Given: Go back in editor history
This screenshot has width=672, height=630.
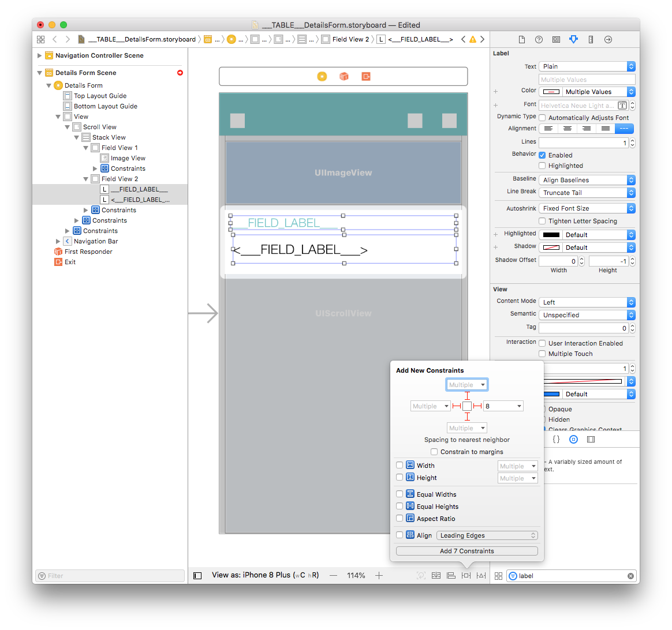Looking at the screenshot, I should pos(54,39).
